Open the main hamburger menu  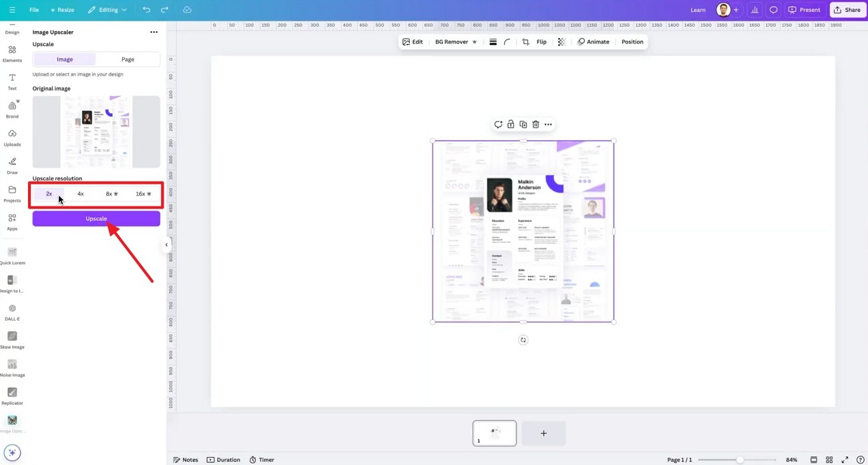coord(12,10)
